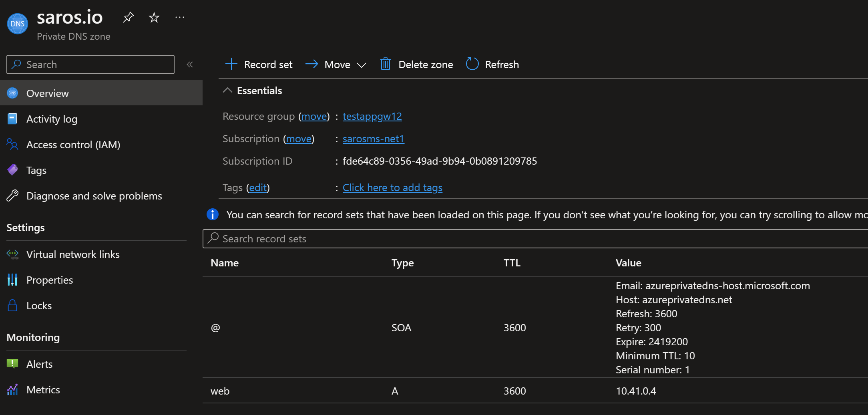This screenshot has height=415, width=868.
Task: Click the 'Host: azureprivatedns.net' value line
Action: pos(674,300)
